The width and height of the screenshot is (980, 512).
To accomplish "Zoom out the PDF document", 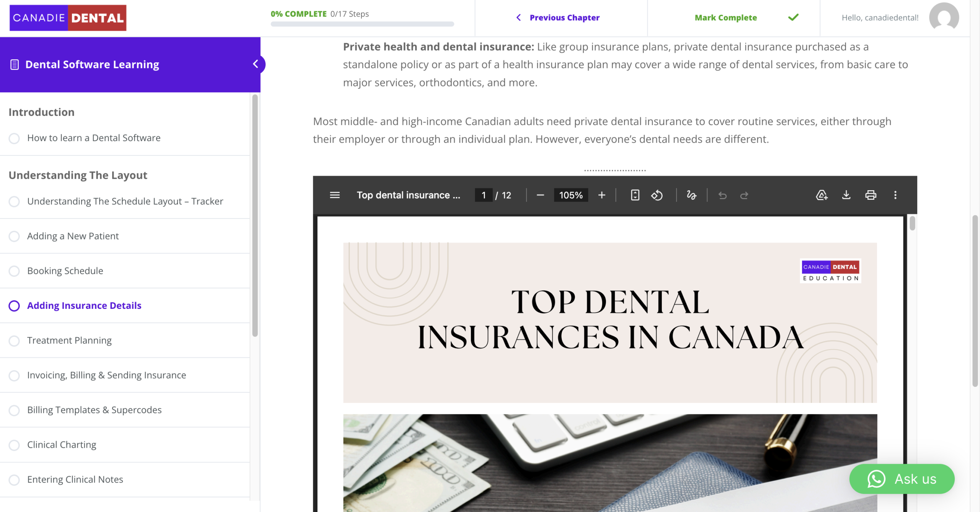I will point(540,195).
